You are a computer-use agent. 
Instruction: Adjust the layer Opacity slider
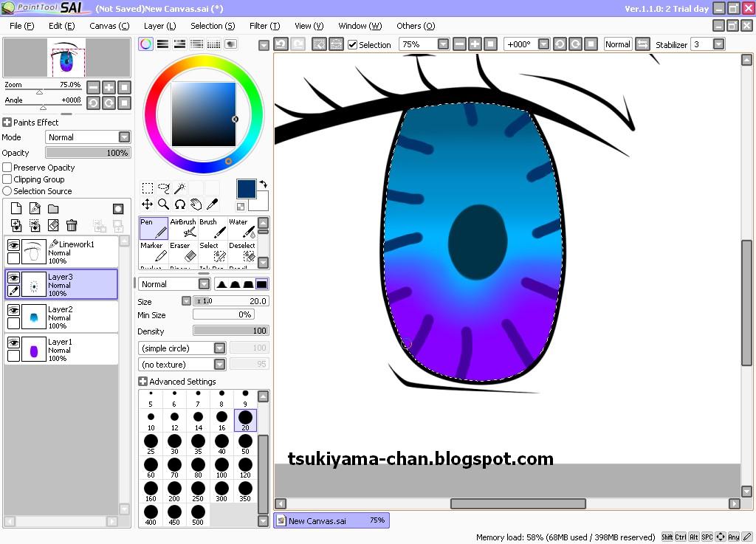point(89,153)
